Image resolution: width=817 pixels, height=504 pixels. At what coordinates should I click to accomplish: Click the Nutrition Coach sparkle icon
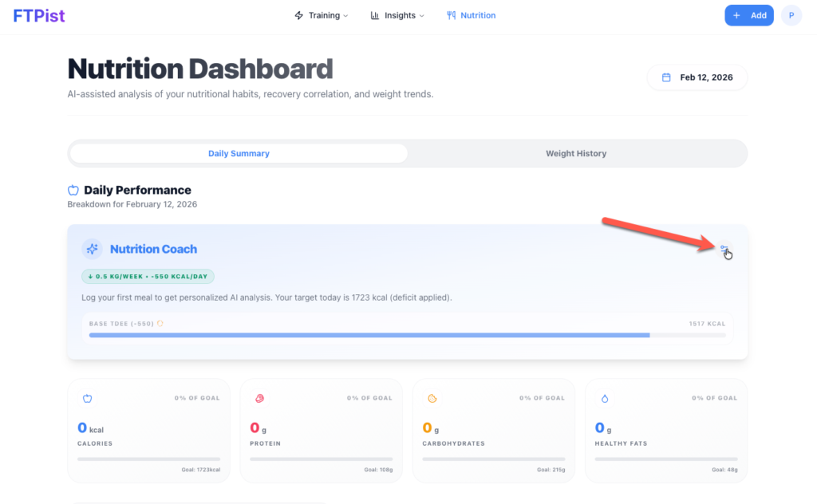tap(93, 249)
